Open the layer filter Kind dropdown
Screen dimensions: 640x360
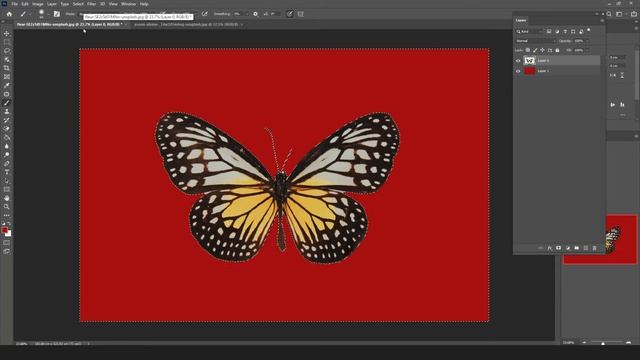tap(529, 31)
